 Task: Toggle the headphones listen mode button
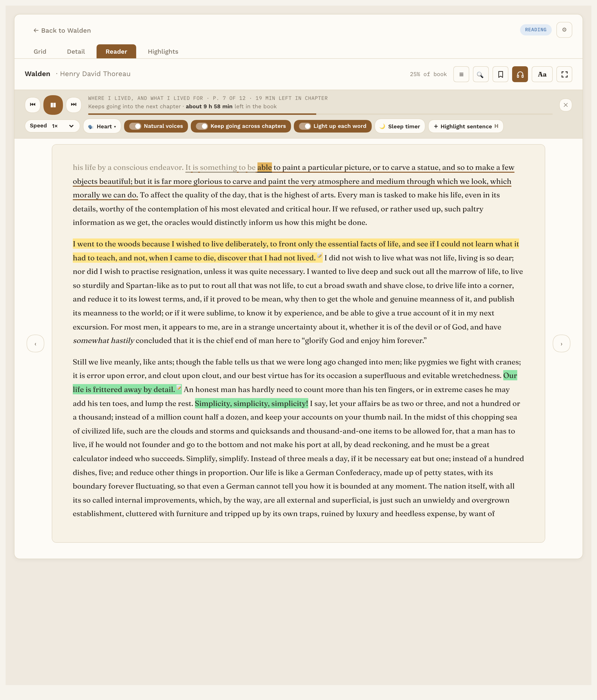520,74
